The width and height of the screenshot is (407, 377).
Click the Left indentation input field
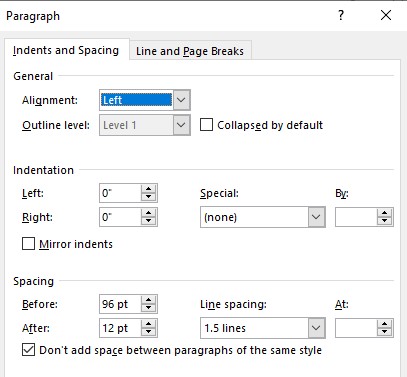click(x=120, y=193)
